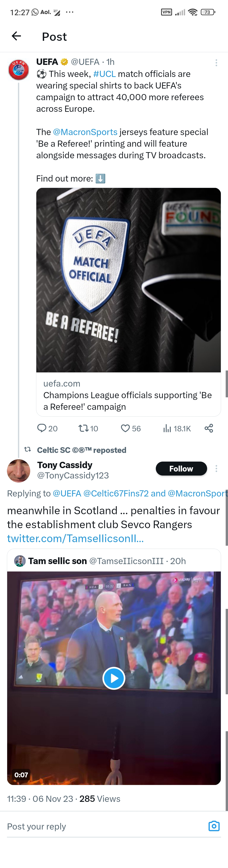
Task: Share the UEFA post
Action: pyautogui.click(x=209, y=428)
